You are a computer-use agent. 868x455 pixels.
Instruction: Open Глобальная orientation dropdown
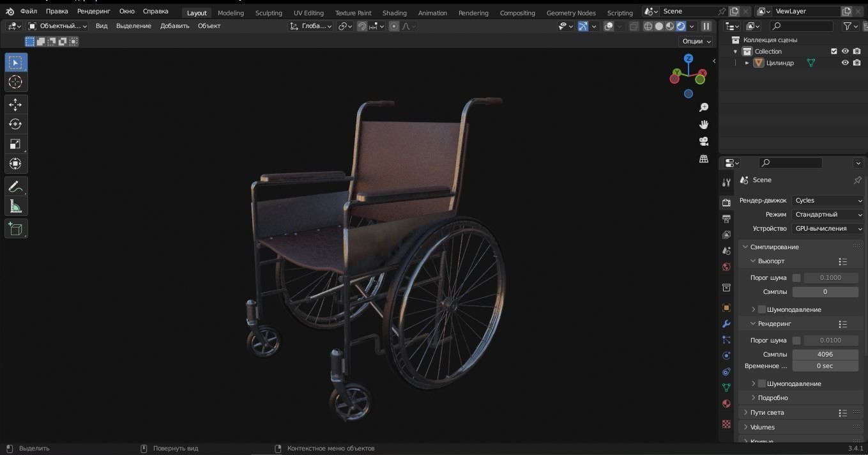(311, 26)
